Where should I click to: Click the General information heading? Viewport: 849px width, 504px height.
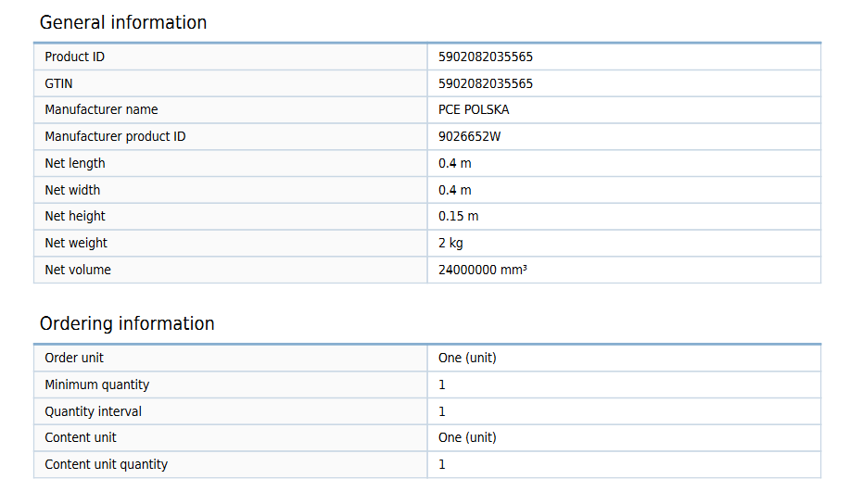pyautogui.click(x=123, y=22)
